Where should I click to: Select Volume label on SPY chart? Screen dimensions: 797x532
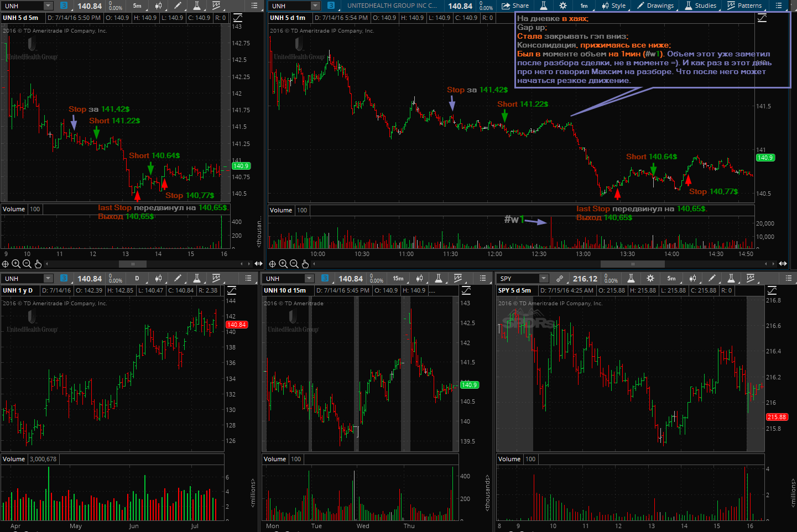(x=509, y=459)
